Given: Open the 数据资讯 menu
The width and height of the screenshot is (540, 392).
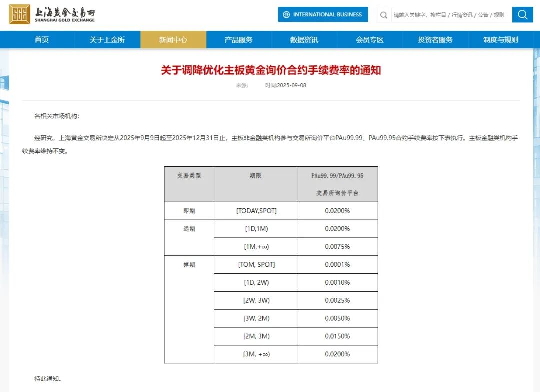Looking at the screenshot, I should click(304, 40).
